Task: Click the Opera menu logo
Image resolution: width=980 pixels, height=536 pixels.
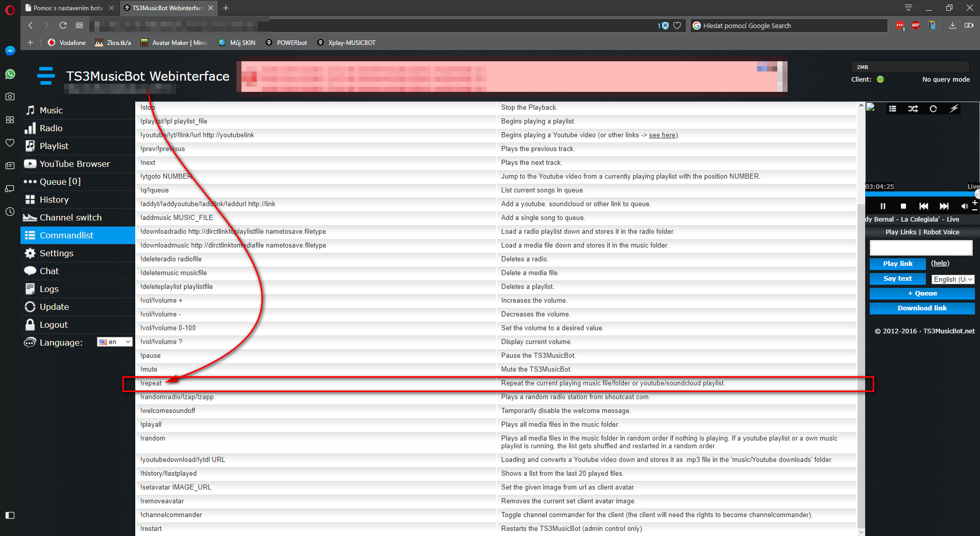Action: point(10,10)
